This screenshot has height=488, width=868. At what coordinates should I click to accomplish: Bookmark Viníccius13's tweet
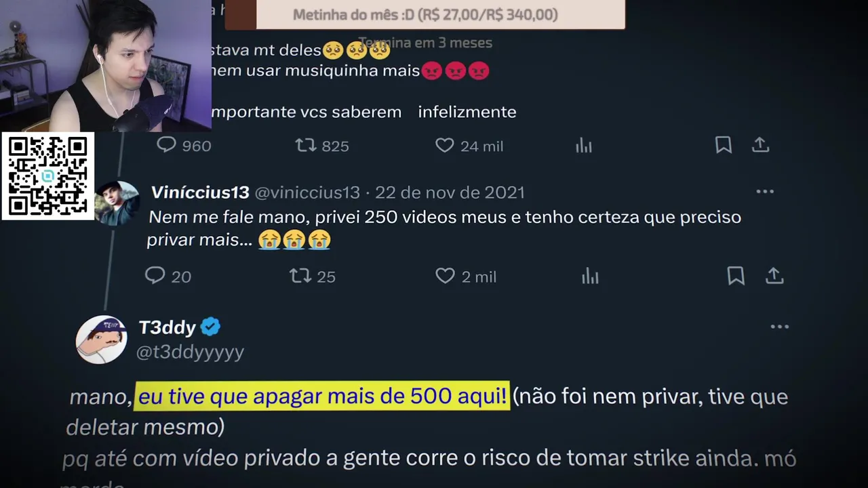[x=736, y=275]
